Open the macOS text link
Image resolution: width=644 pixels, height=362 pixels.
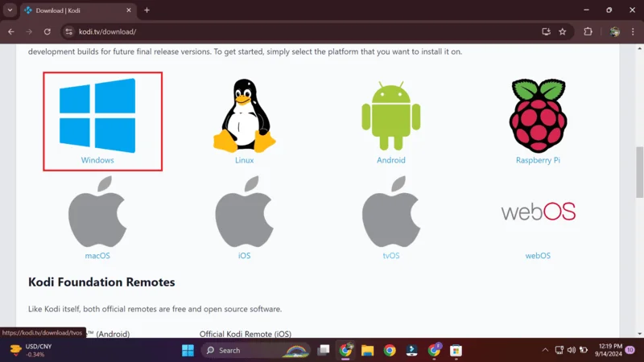point(97,256)
